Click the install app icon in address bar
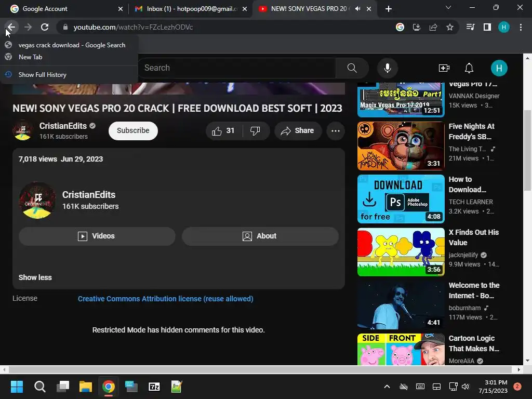 (417, 27)
